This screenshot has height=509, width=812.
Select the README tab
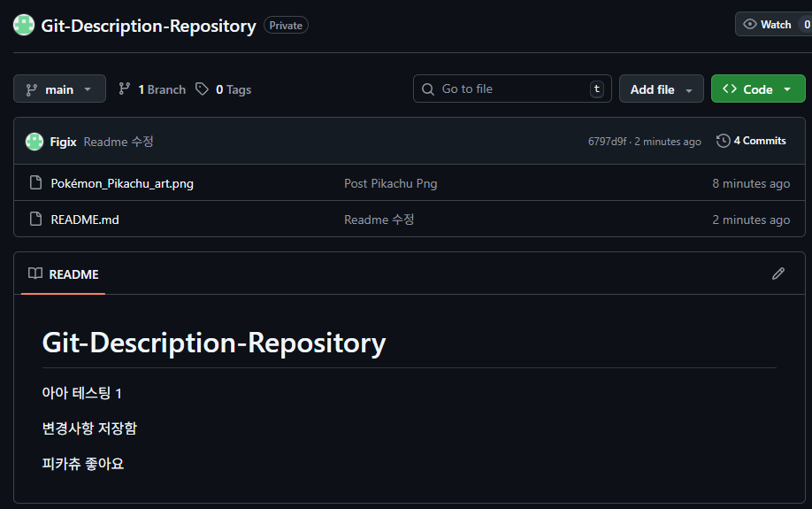click(x=64, y=274)
